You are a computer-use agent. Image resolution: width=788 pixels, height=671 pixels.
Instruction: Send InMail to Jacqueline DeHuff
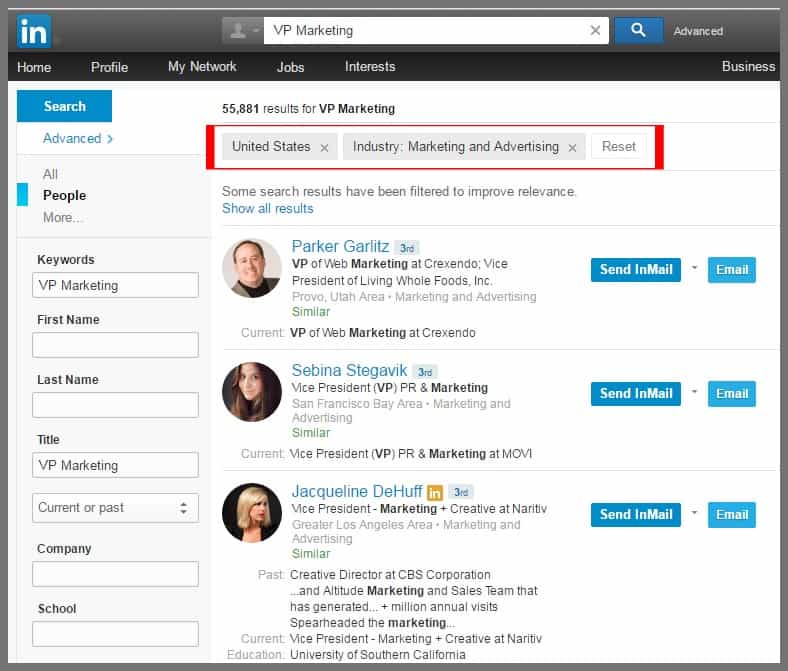point(635,514)
